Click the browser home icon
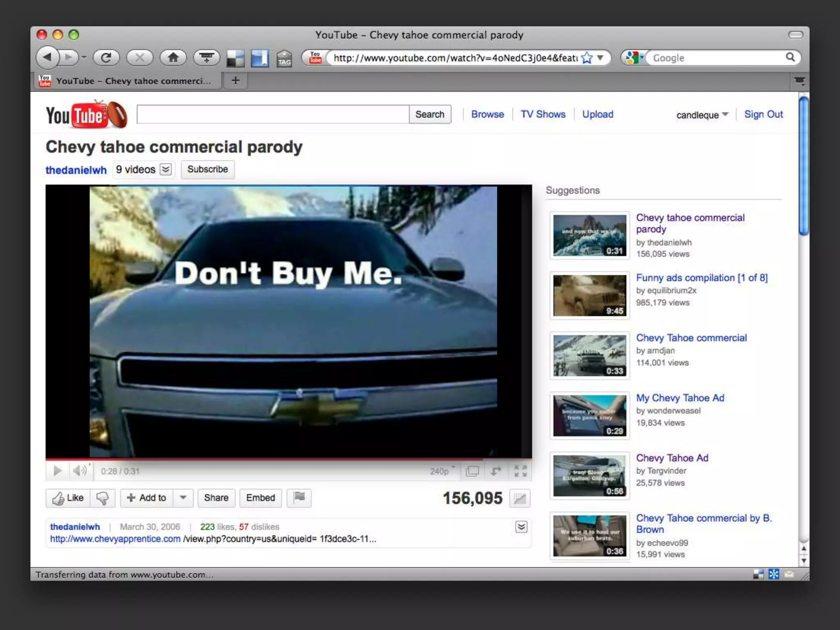Screen dimensions: 840x630 click(173, 58)
